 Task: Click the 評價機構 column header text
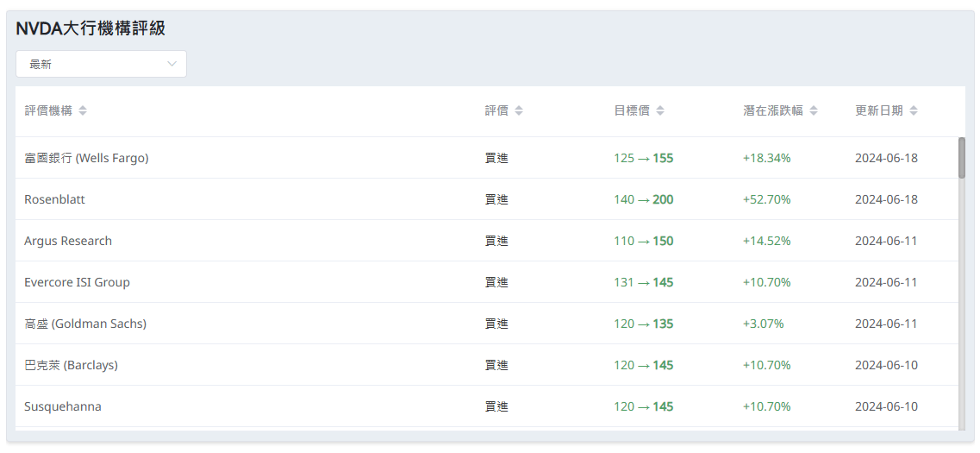48,110
